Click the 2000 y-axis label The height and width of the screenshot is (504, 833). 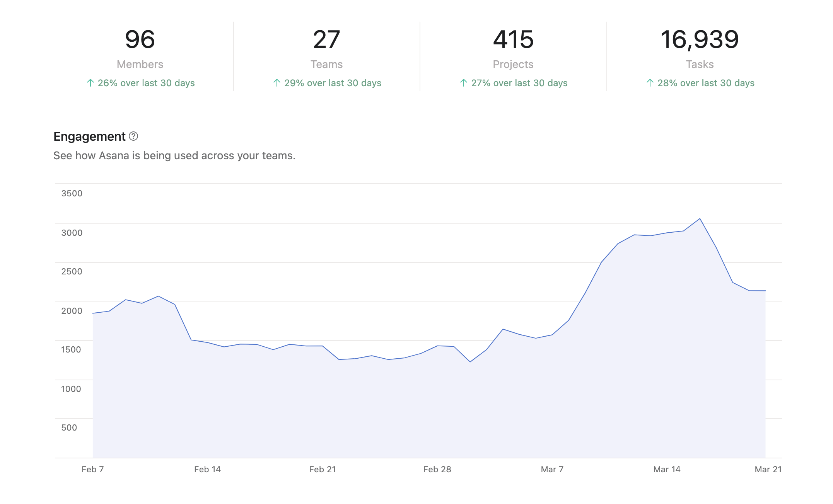click(72, 311)
